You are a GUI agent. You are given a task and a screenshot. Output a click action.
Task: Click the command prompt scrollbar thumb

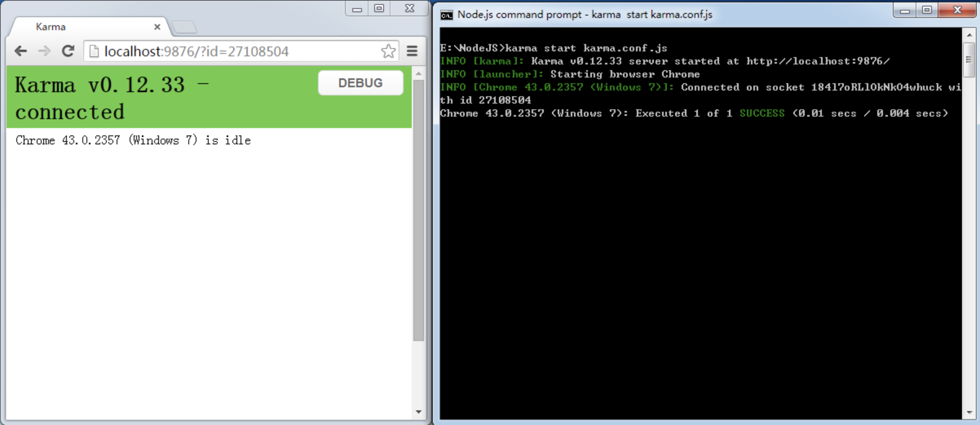click(x=969, y=60)
